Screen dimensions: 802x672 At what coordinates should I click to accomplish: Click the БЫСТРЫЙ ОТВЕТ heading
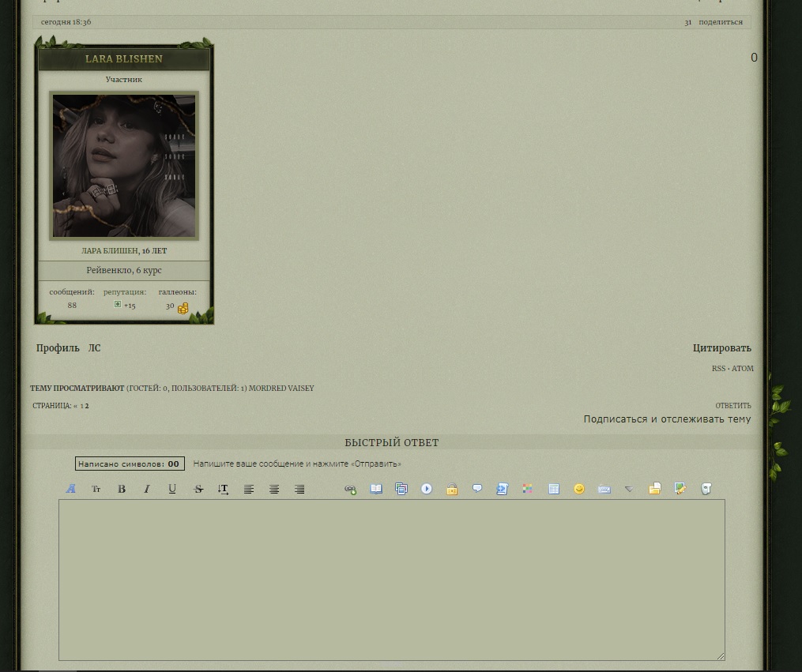click(392, 442)
